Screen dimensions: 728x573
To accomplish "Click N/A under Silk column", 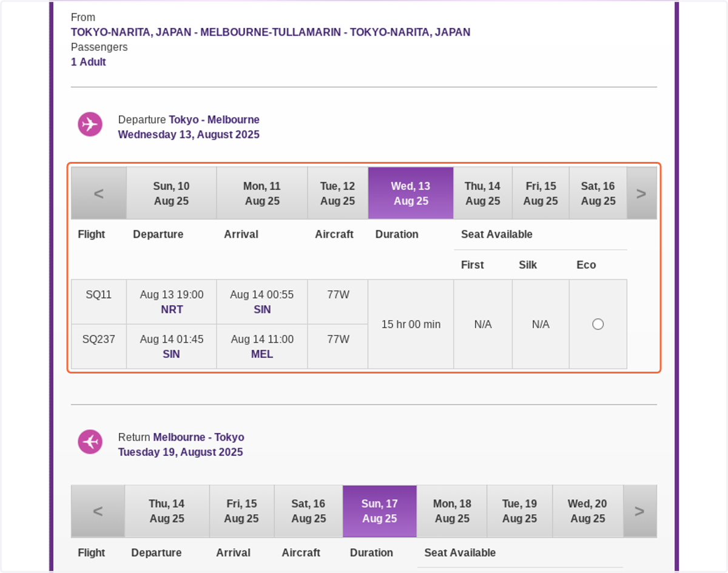I will pyautogui.click(x=541, y=324).
